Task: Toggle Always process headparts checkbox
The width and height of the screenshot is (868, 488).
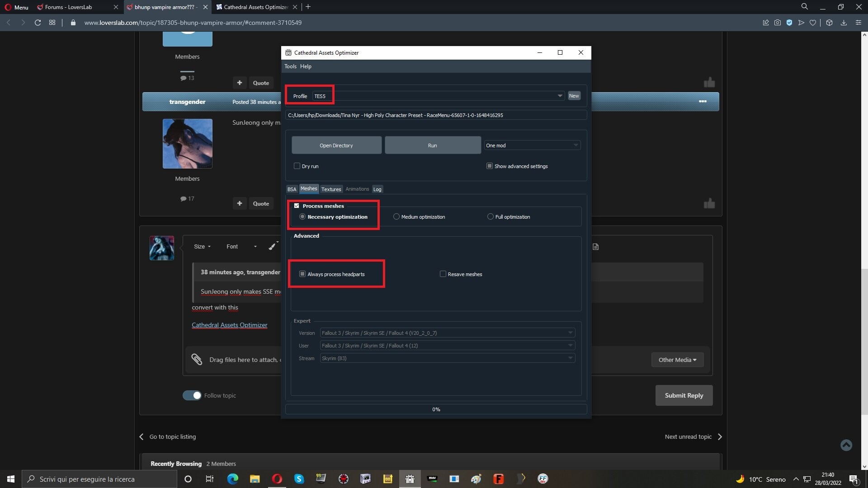Action: 302,274
